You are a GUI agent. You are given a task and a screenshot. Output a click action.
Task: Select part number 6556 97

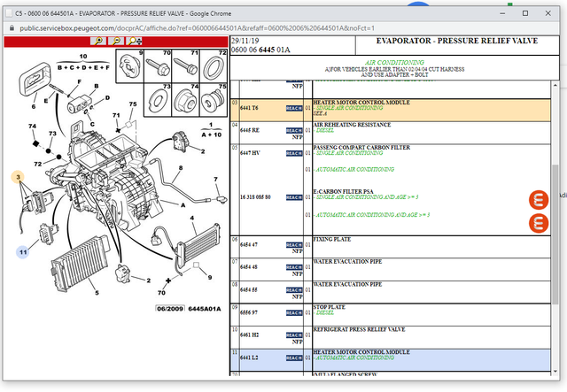tap(249, 312)
